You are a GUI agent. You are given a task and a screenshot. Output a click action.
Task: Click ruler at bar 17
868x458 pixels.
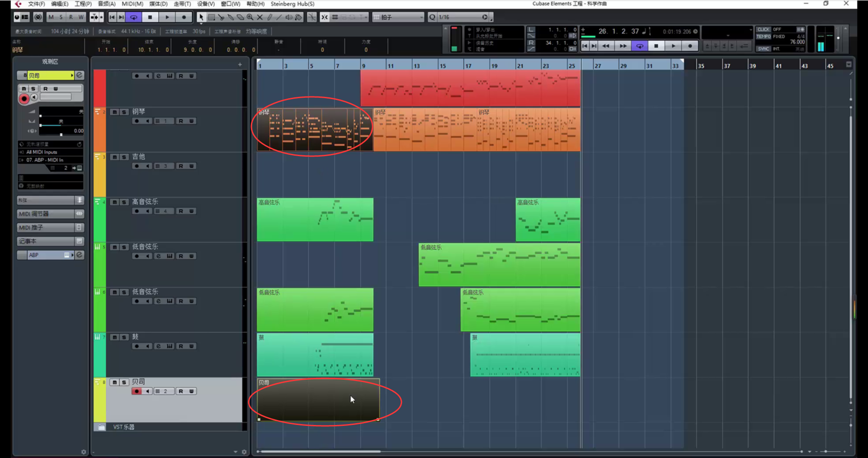pos(468,66)
